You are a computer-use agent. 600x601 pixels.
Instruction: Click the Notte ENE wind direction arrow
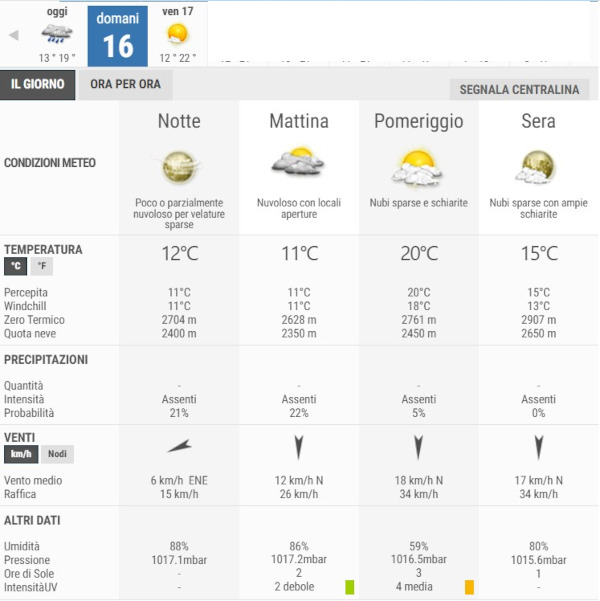179,446
